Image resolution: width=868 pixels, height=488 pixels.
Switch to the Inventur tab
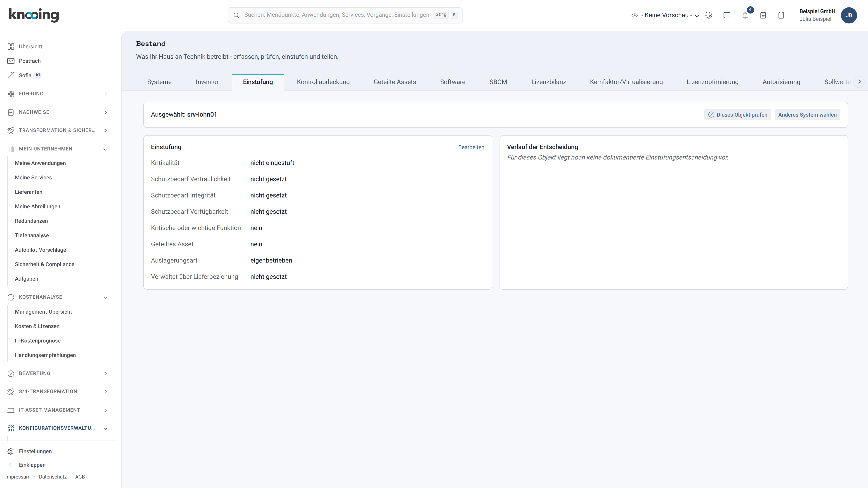[x=207, y=82]
